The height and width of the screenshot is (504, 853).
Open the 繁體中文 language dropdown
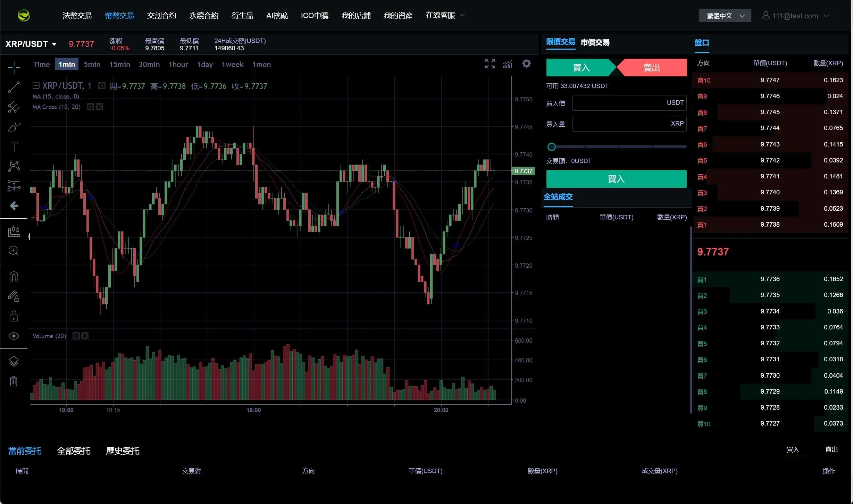coord(725,16)
